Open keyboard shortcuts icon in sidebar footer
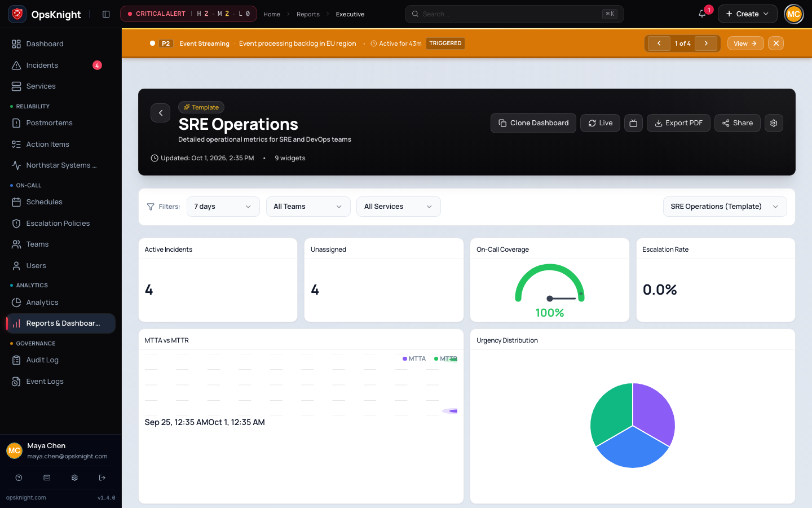The image size is (812, 508). [47, 478]
